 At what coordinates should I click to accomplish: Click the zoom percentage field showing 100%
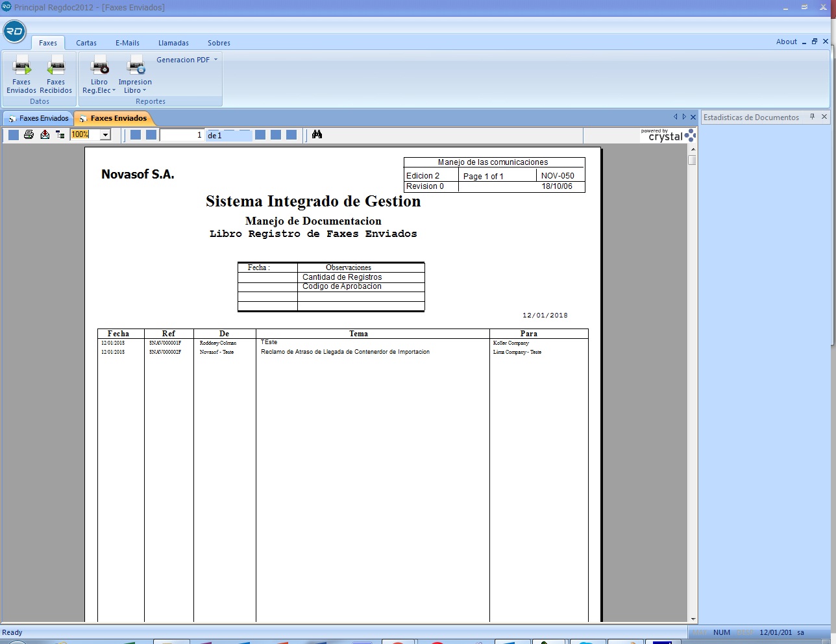pos(85,134)
